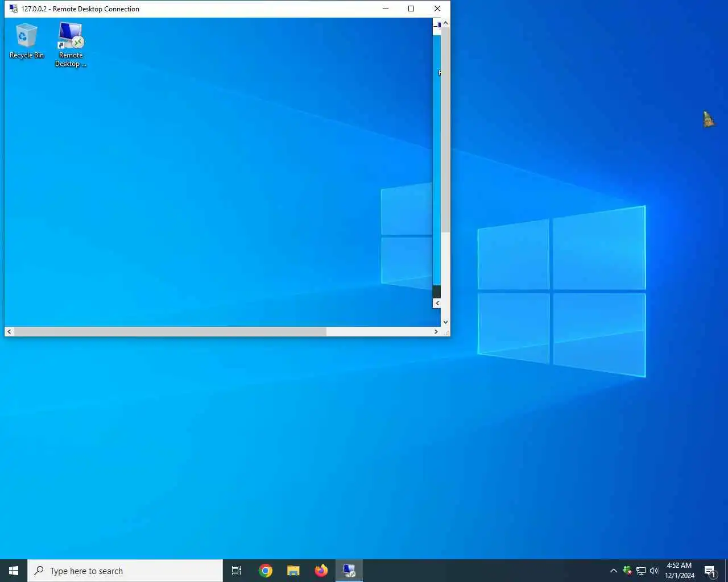
Task: Click the small icon on the host desktop
Action: 708,119
